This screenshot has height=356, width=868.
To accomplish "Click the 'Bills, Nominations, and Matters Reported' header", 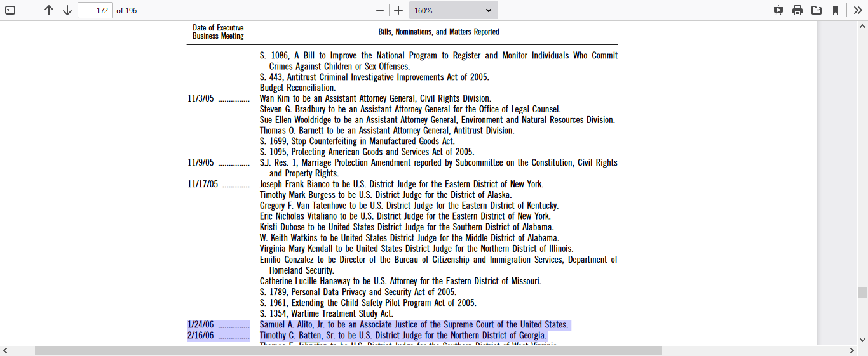I will (x=438, y=32).
